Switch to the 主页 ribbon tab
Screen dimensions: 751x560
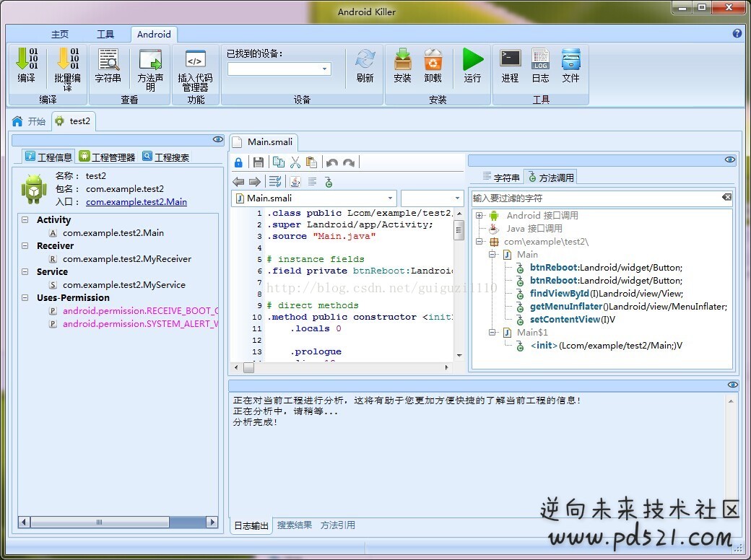coord(60,34)
